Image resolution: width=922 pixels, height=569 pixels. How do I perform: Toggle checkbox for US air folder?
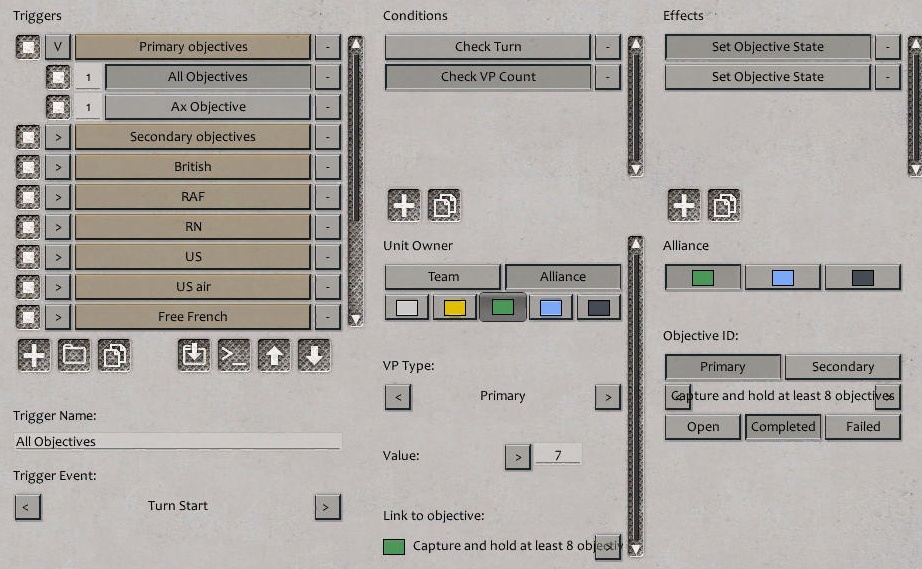[28, 287]
